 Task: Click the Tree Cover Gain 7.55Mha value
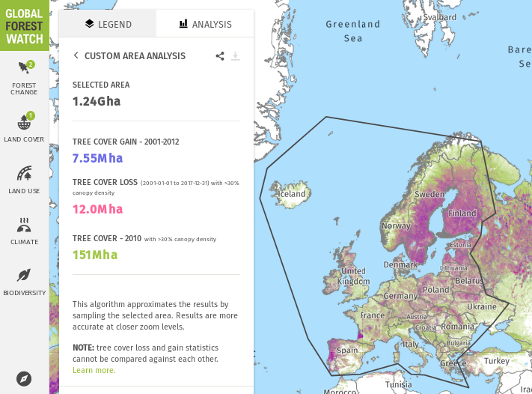97,158
